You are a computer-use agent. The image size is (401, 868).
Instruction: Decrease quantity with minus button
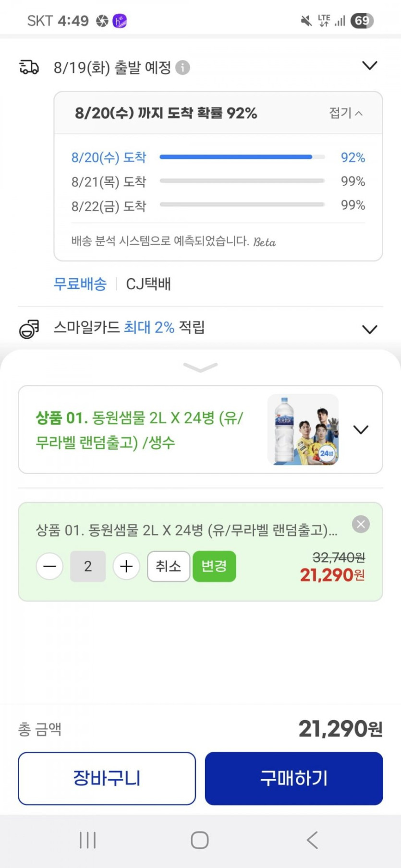tap(49, 566)
